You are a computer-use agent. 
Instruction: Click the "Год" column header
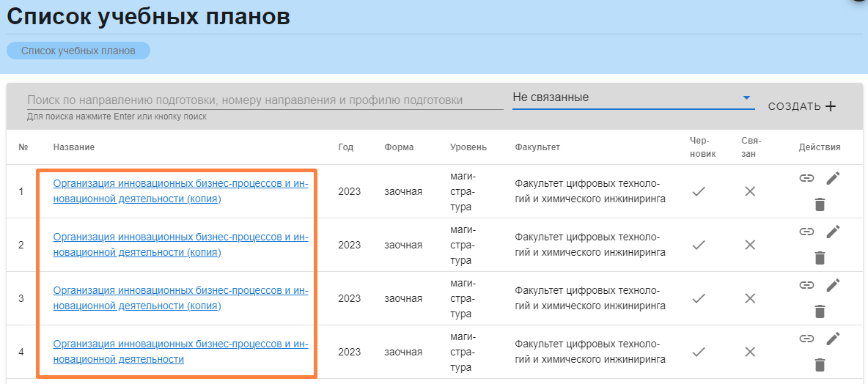(x=345, y=147)
